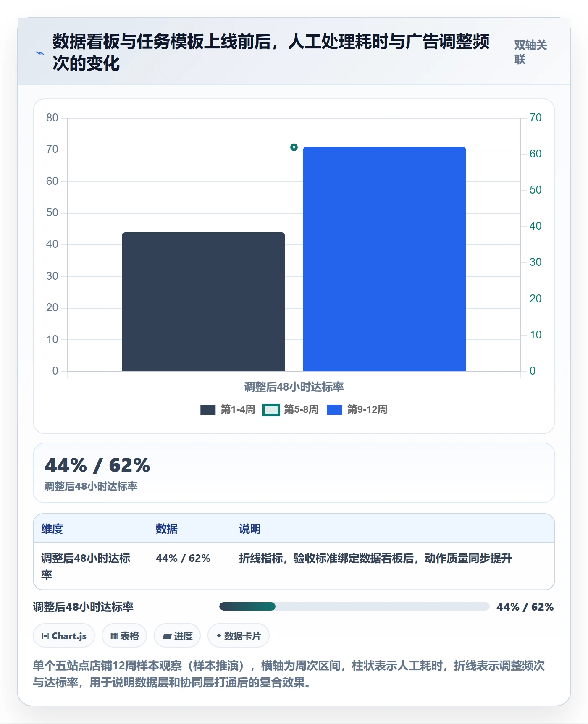Click the table cell starting with 折线指标

click(375, 558)
